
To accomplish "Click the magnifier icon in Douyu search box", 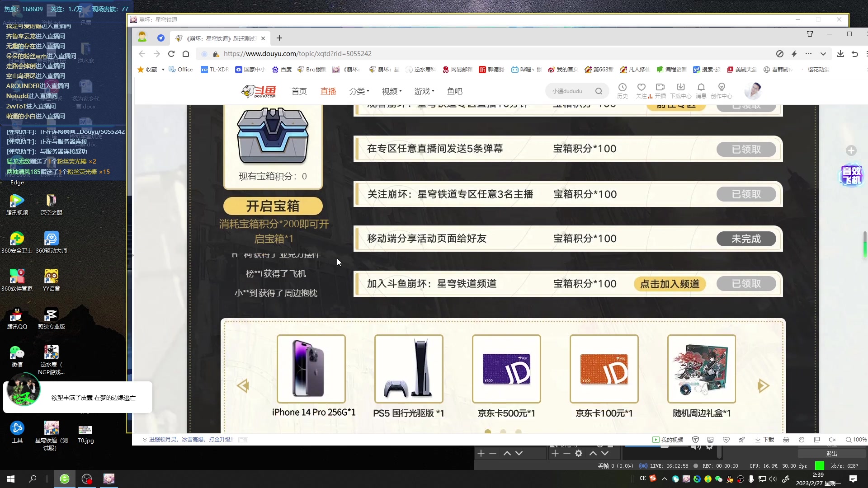I will [x=599, y=91].
